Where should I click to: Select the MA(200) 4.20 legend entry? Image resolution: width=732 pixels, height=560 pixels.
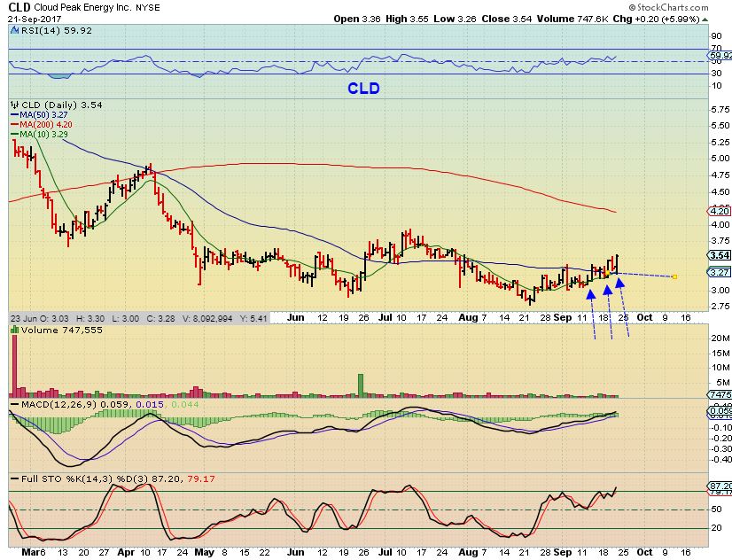(x=41, y=125)
